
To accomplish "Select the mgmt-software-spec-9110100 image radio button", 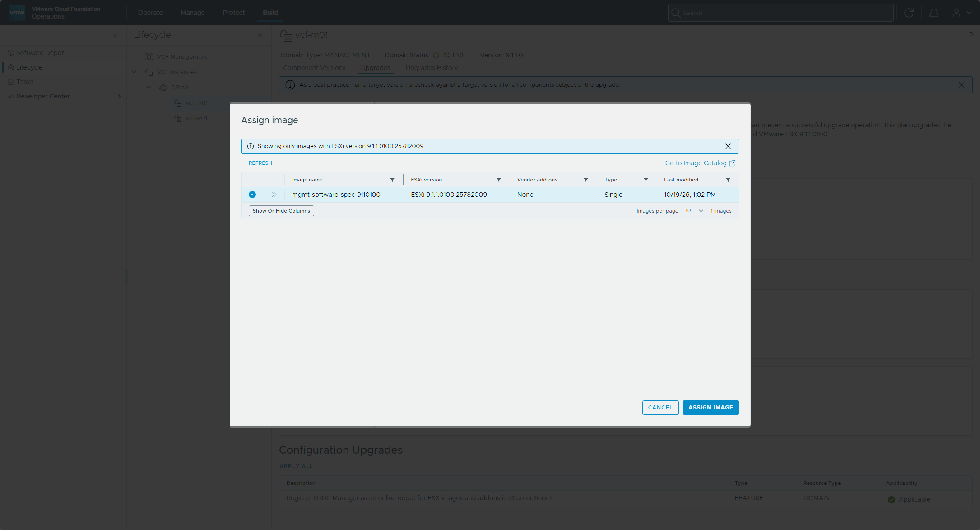I will 252,195.
